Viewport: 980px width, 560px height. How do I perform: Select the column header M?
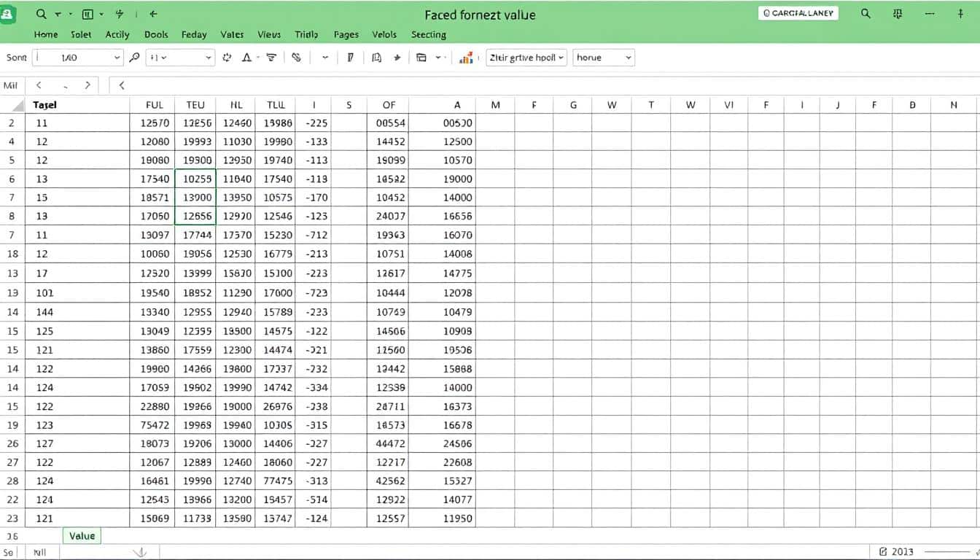point(495,105)
